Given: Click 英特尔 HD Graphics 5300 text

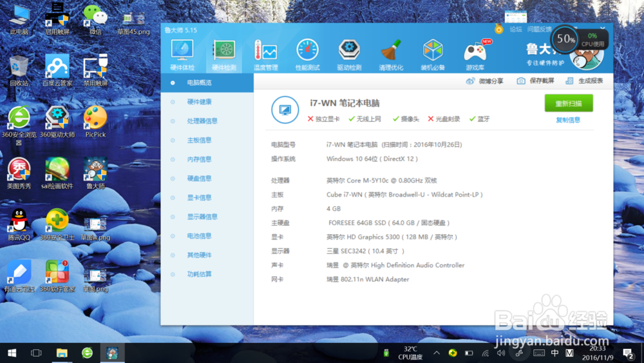Looking at the screenshot, I should click(392, 237).
